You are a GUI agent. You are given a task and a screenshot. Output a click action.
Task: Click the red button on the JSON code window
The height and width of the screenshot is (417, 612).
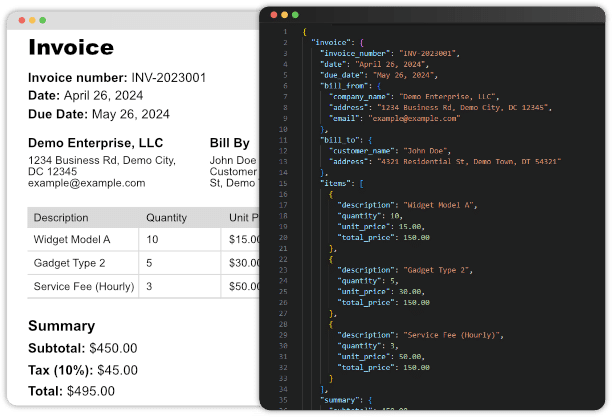(273, 15)
